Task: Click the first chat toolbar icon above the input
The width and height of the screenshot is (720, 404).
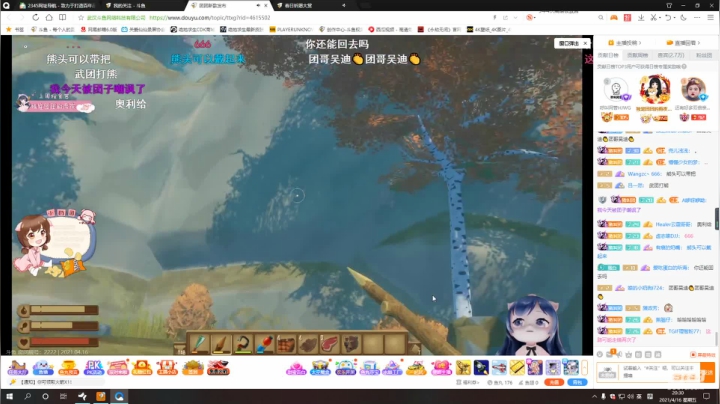Action: (600, 354)
